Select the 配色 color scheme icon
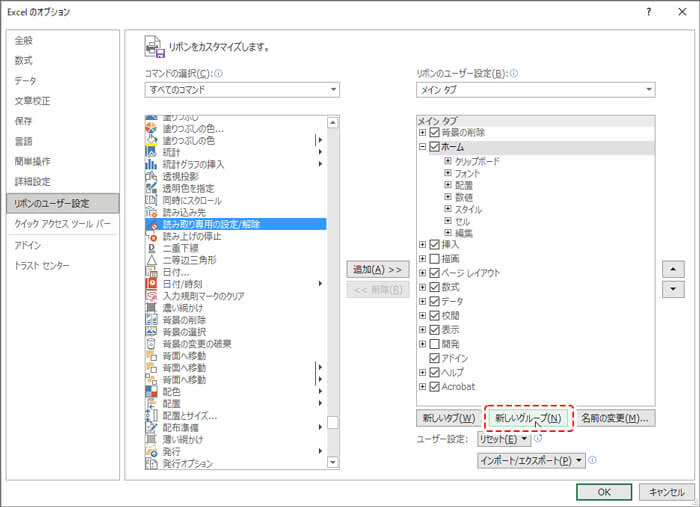Screen dimensions: 700x507 click(x=151, y=392)
